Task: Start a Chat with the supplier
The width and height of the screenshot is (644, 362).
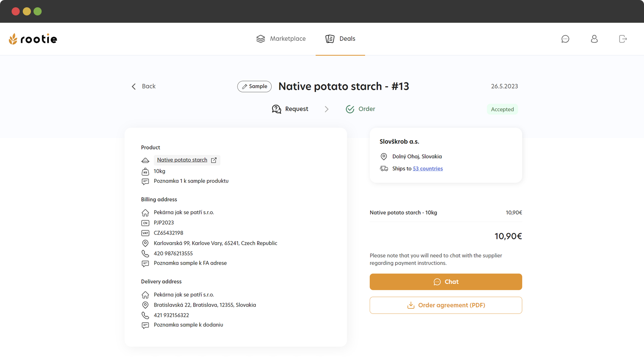Action: coord(446,282)
